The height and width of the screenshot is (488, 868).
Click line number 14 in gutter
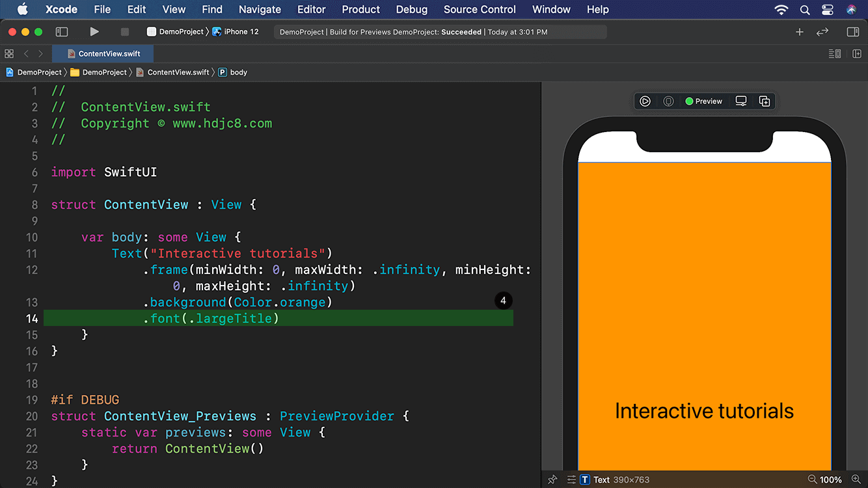[x=31, y=318]
